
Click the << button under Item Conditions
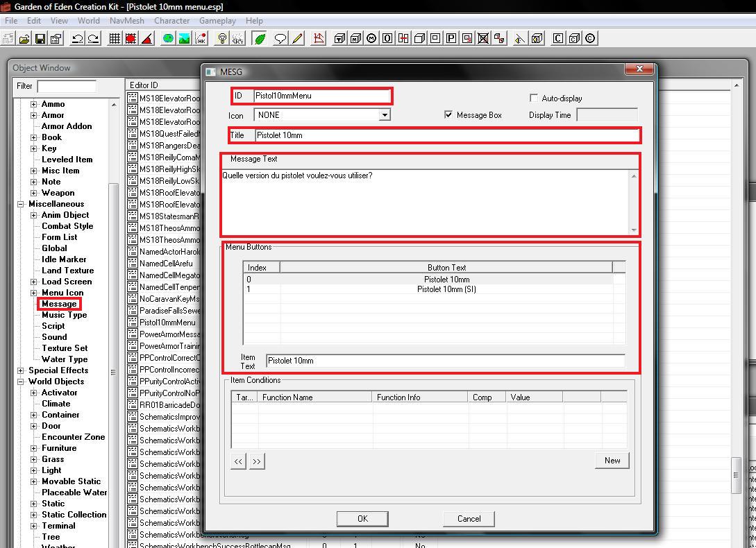(x=238, y=461)
